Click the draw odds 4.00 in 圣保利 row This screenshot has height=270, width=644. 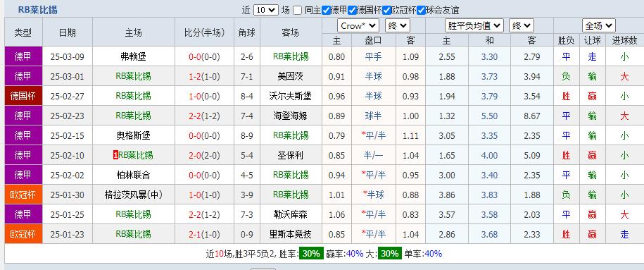(x=489, y=155)
